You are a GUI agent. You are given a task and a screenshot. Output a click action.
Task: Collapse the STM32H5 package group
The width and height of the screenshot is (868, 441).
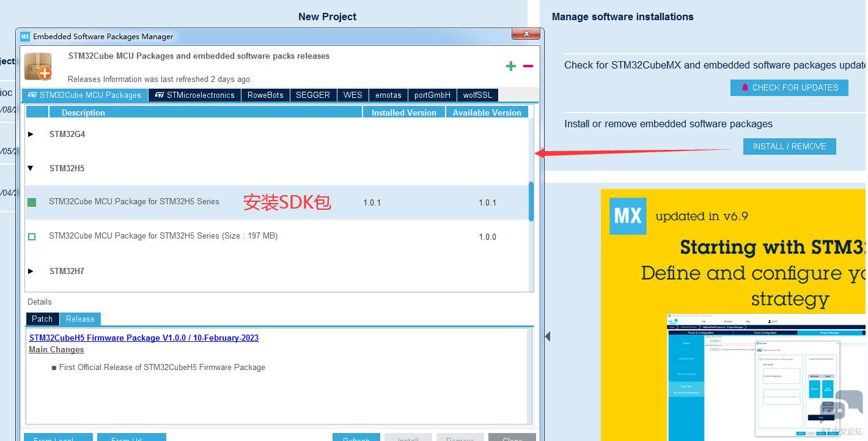[31, 168]
